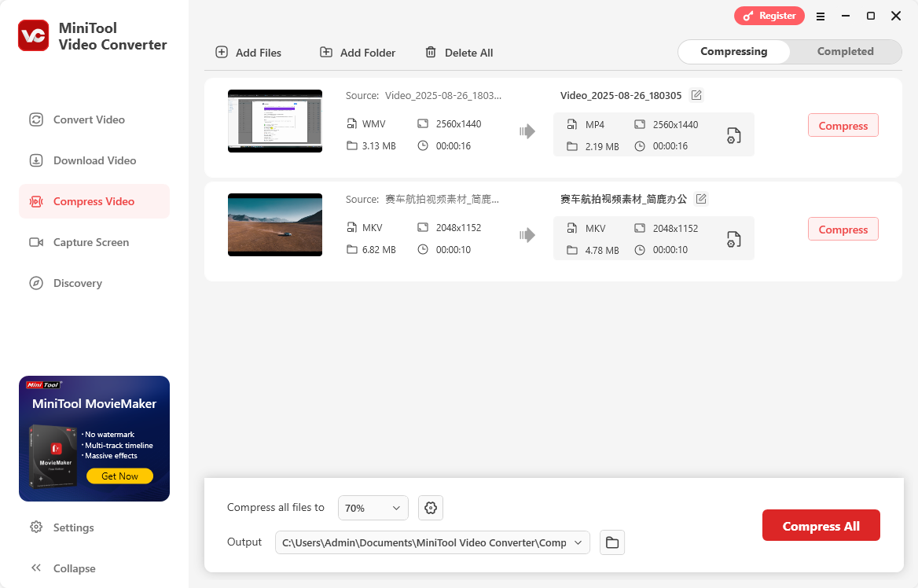Edit the 赛车航拍视频素材 output name
The height and width of the screenshot is (588, 918).
[x=701, y=199]
